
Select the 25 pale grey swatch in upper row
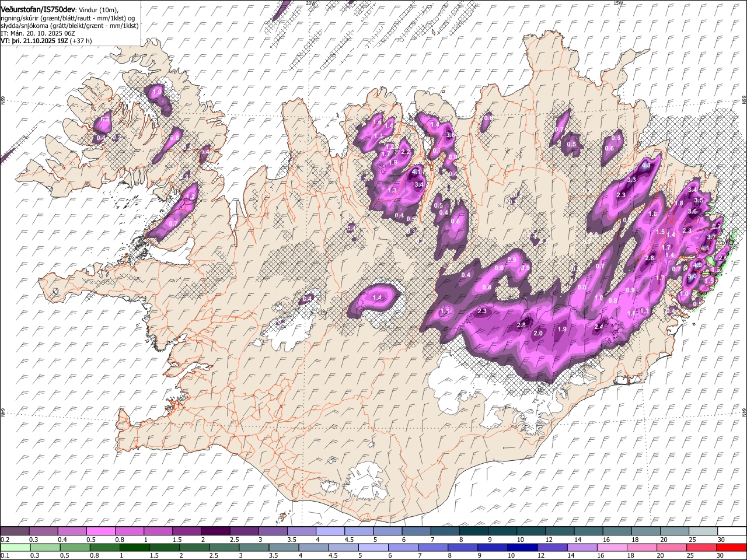point(703,531)
